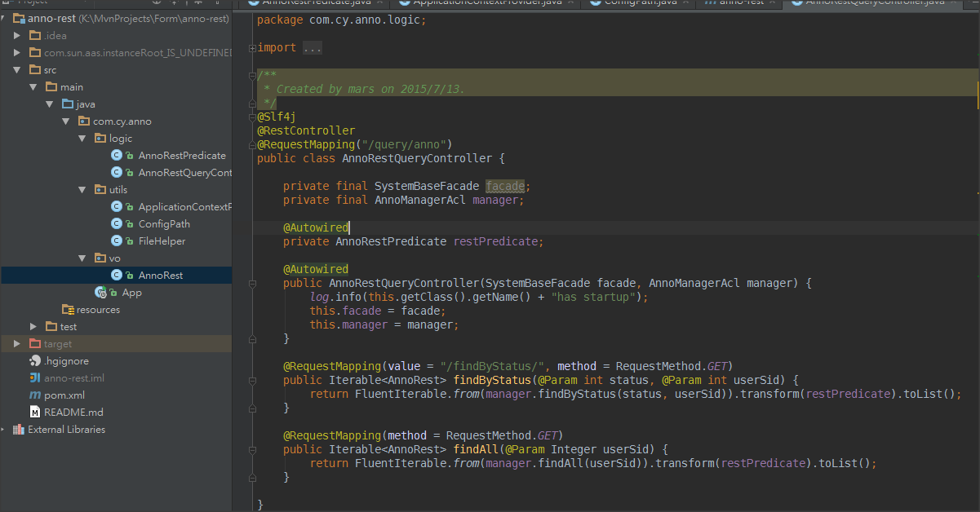Click the @RestController annotation
The height and width of the screenshot is (512, 980).
pyautogui.click(x=306, y=130)
